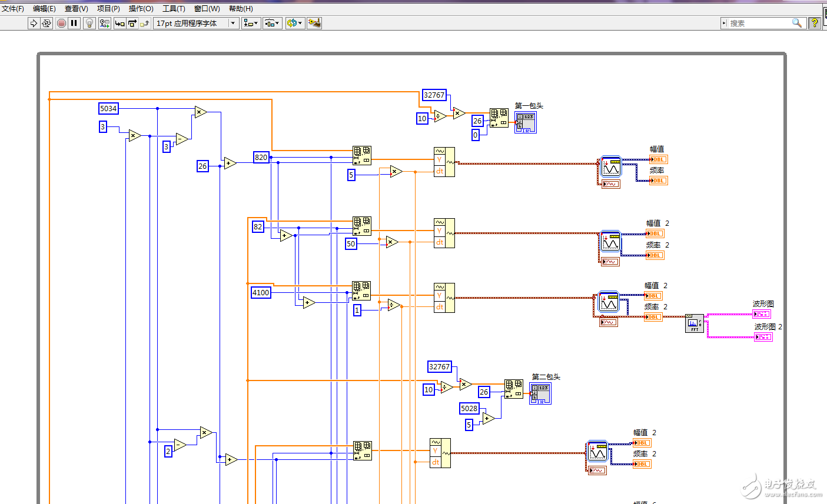This screenshot has height=504, width=827.
Task: Click the Step Out toolbar icon
Action: coord(144,23)
